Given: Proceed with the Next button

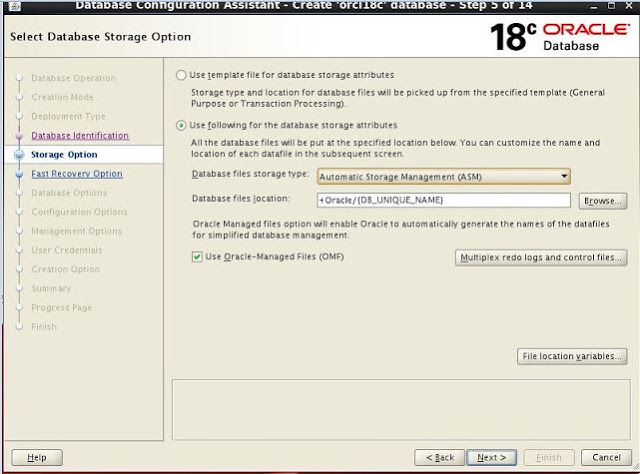Looking at the screenshot, I should [x=490, y=457].
